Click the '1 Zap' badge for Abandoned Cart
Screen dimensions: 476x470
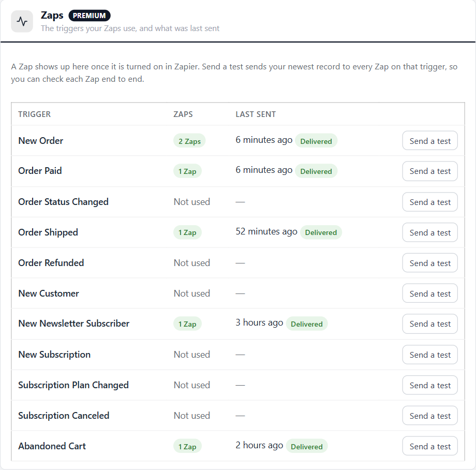tap(187, 447)
